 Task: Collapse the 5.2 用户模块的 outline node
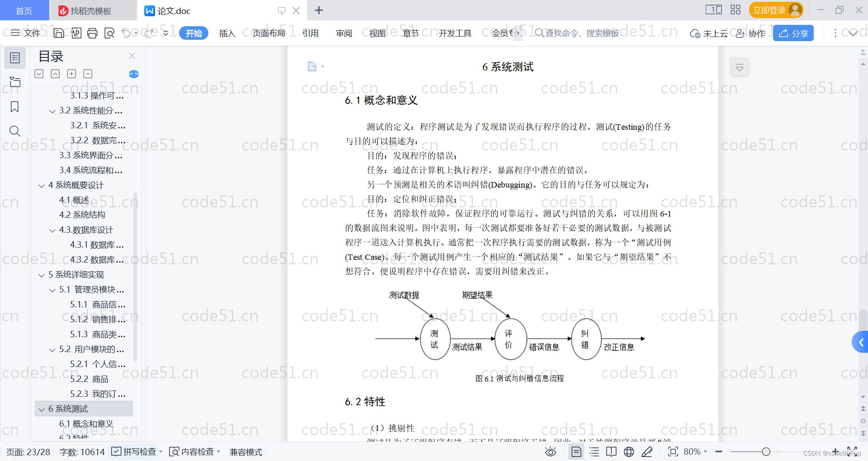pos(52,349)
